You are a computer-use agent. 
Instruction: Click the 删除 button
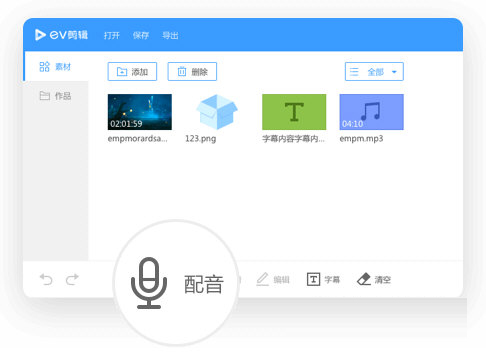[192, 71]
